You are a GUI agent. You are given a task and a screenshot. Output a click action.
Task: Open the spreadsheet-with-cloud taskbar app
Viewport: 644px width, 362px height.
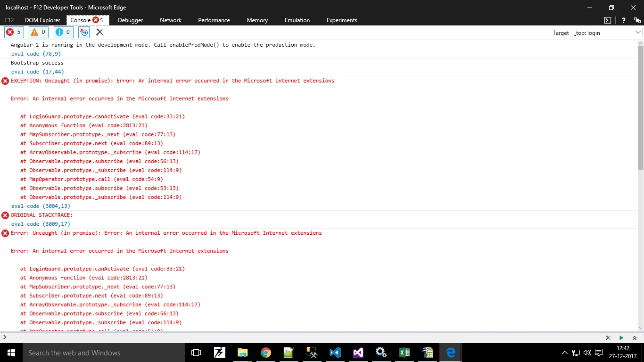point(427,353)
